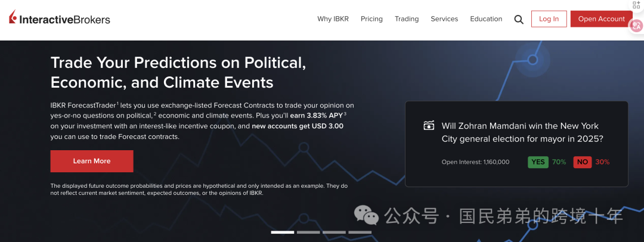Click the translate extension icon
The width and height of the screenshot is (644, 242).
pos(636,26)
